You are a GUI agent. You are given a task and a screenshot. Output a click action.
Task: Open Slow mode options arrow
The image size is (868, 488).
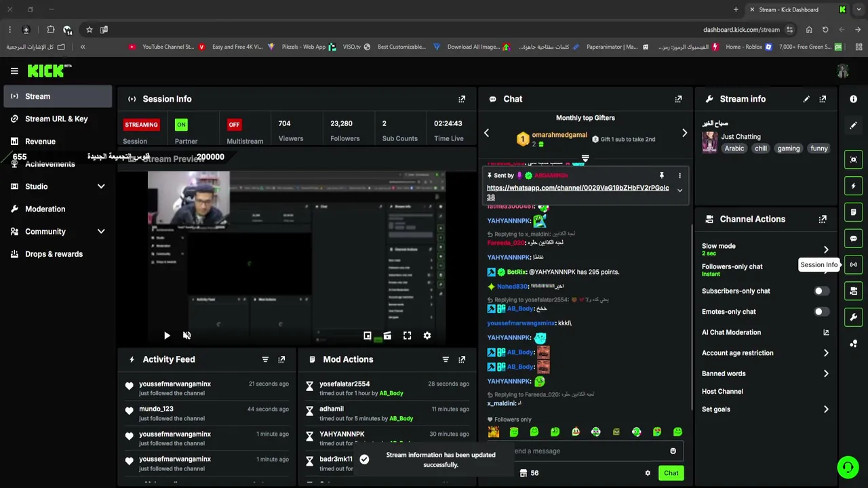pyautogui.click(x=826, y=249)
